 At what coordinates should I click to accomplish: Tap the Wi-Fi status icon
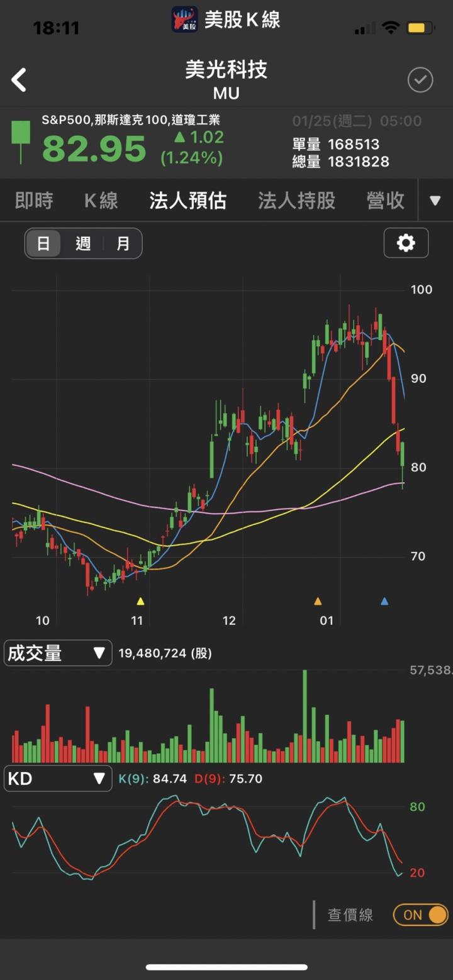click(x=391, y=28)
